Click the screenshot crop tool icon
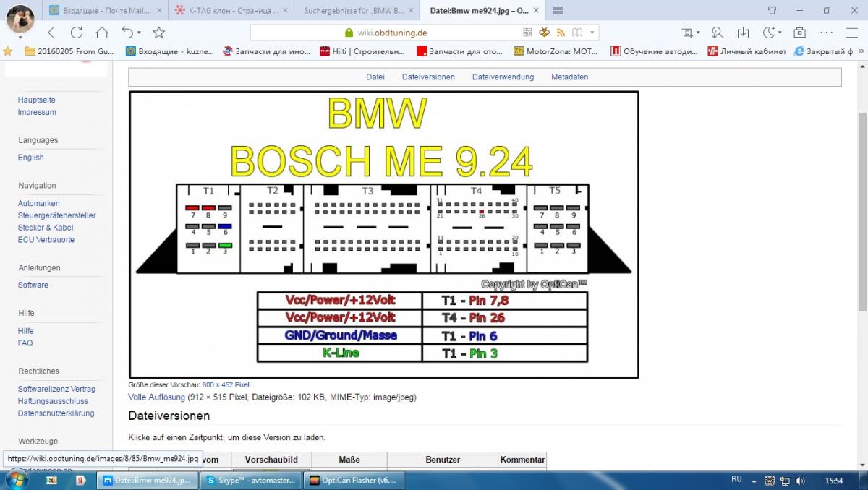This screenshot has width=868, height=490. (687, 33)
